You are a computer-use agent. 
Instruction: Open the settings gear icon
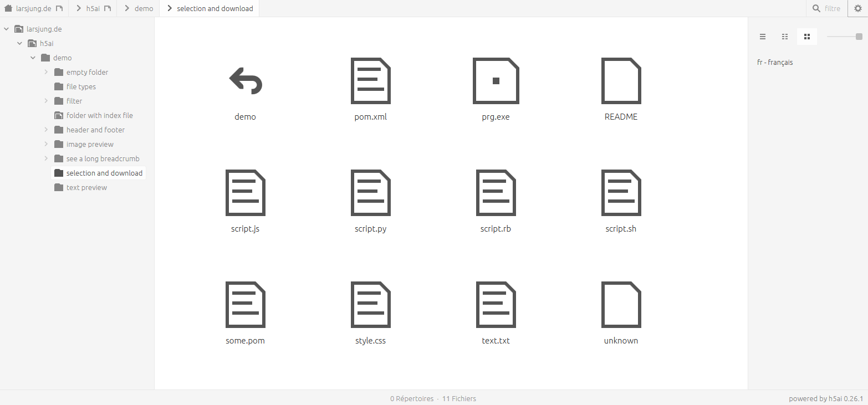pyautogui.click(x=857, y=8)
